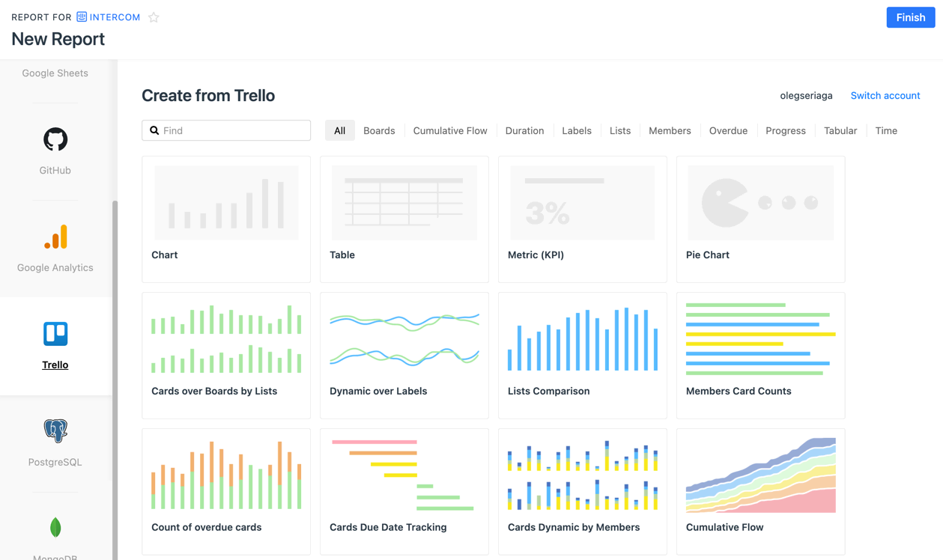This screenshot has width=943, height=560.
Task: Filter templates by Duration
Action: (x=524, y=130)
